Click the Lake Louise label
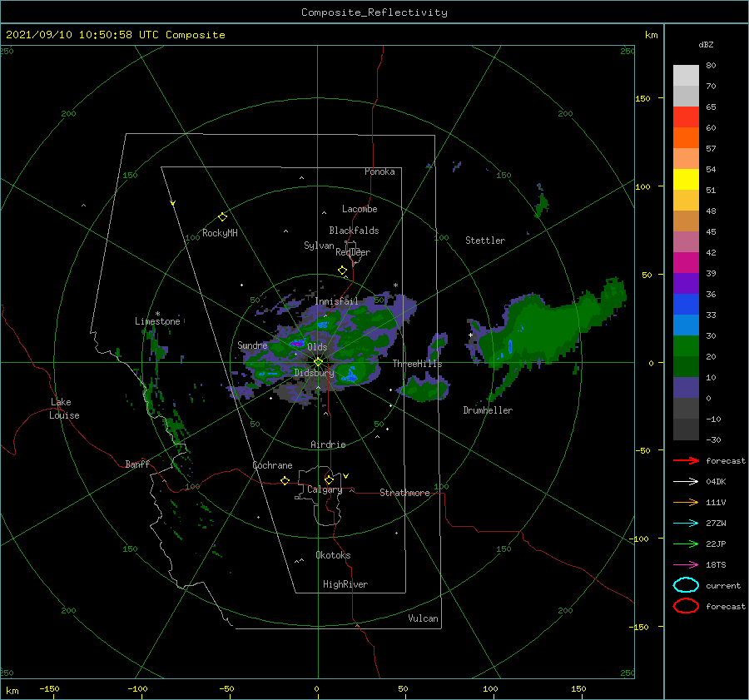Image resolution: width=749 pixels, height=700 pixels. [64, 409]
